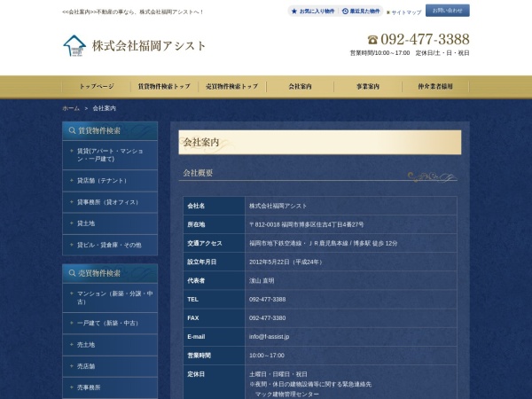Click the 売買物件検索 sidebar heading

pyautogui.click(x=110, y=273)
